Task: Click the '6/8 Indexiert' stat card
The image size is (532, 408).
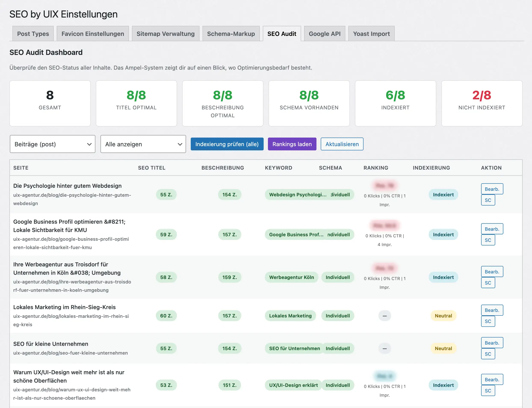Action: [x=395, y=103]
